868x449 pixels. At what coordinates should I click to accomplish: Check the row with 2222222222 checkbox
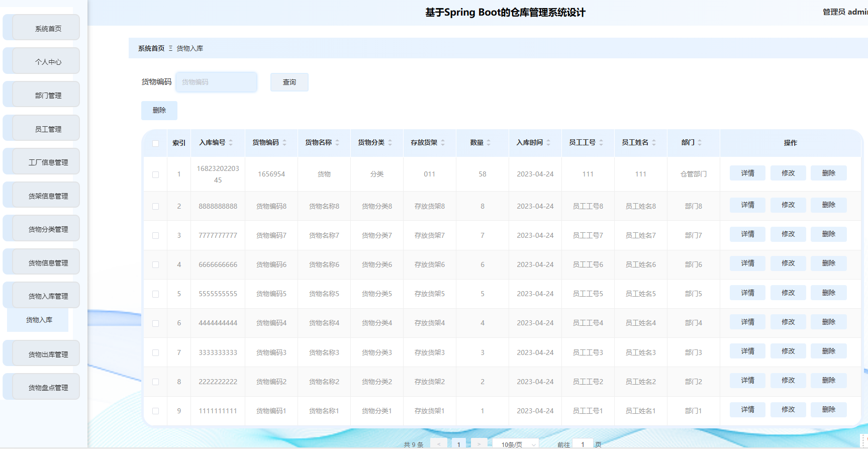click(x=156, y=382)
